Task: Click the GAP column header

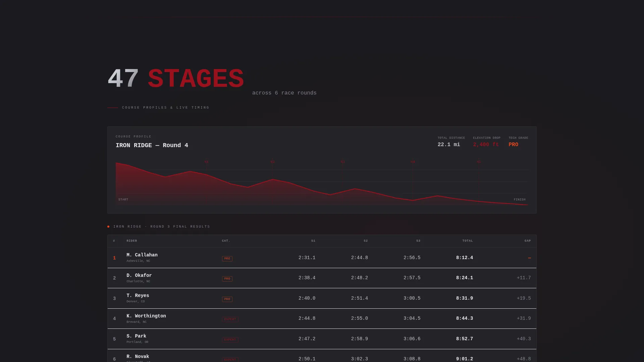Action: 528,241
